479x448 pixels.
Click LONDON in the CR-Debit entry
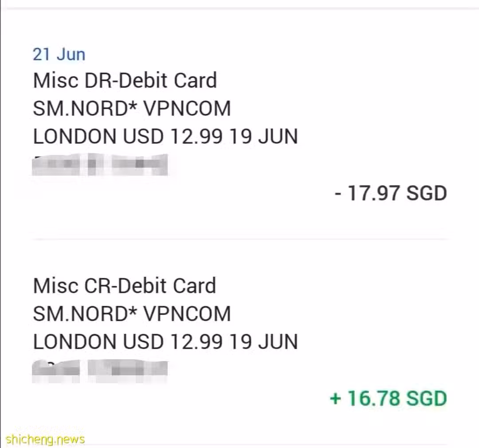pos(75,342)
